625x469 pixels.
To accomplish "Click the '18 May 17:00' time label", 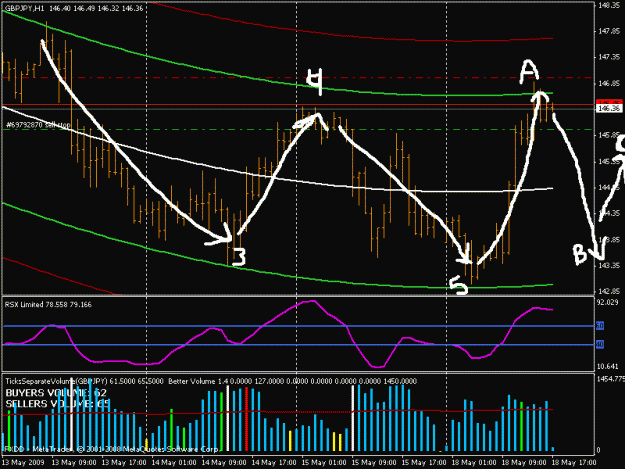I will tap(574, 463).
